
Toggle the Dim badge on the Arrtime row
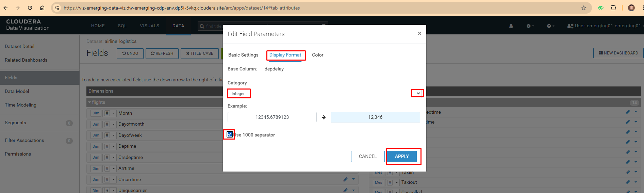[96, 168]
